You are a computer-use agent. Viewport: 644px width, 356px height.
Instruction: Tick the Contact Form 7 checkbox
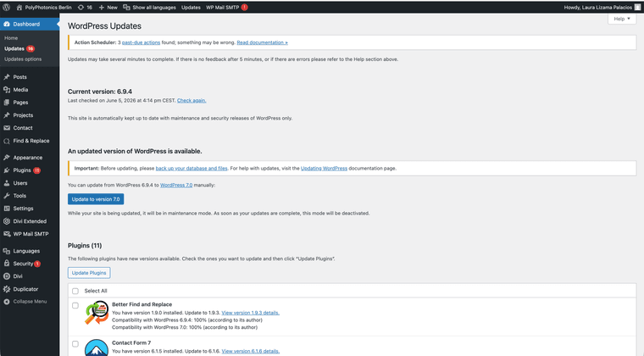coord(75,343)
